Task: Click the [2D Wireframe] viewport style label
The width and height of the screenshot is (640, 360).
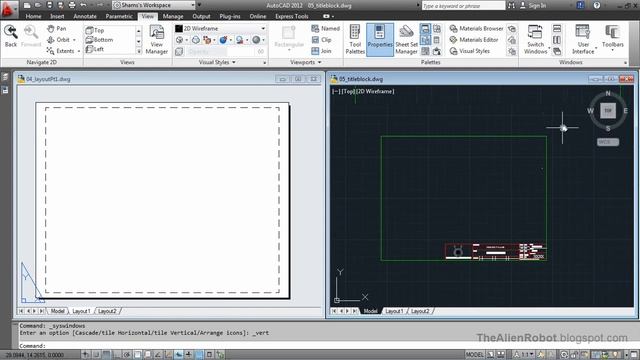Action: (x=375, y=91)
